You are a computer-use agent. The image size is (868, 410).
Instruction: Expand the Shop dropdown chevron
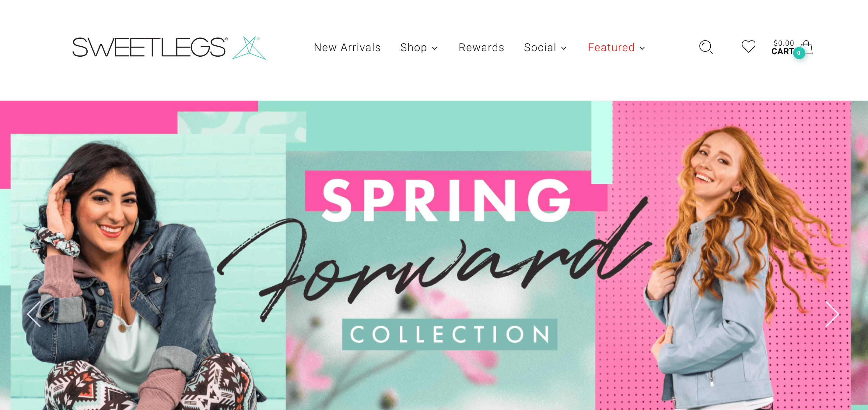click(x=435, y=48)
